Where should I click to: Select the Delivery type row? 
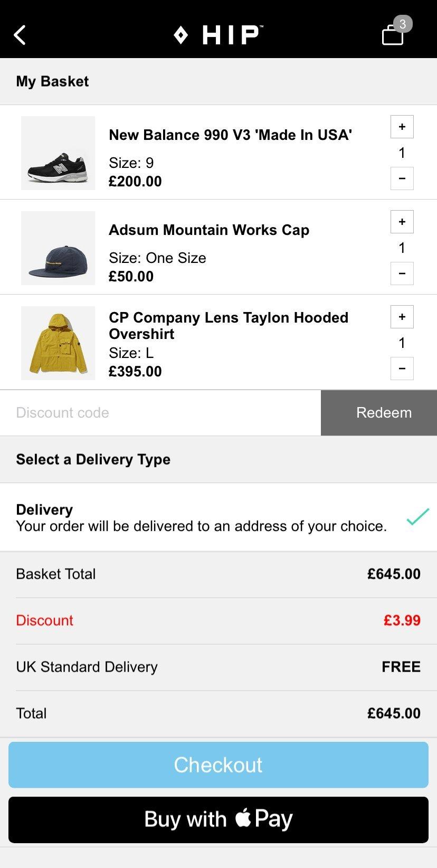click(x=201, y=517)
